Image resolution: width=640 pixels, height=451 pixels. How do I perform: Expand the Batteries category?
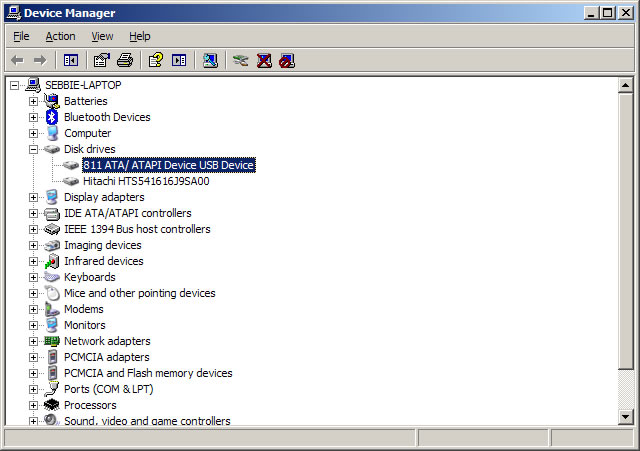(x=33, y=101)
